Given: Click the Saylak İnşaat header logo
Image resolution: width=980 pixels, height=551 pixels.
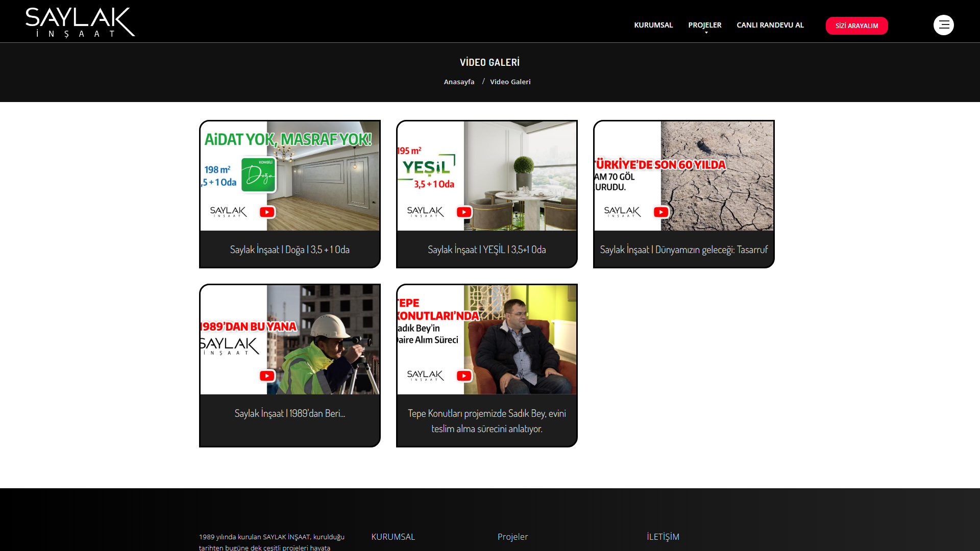Looking at the screenshot, I should pos(80,22).
